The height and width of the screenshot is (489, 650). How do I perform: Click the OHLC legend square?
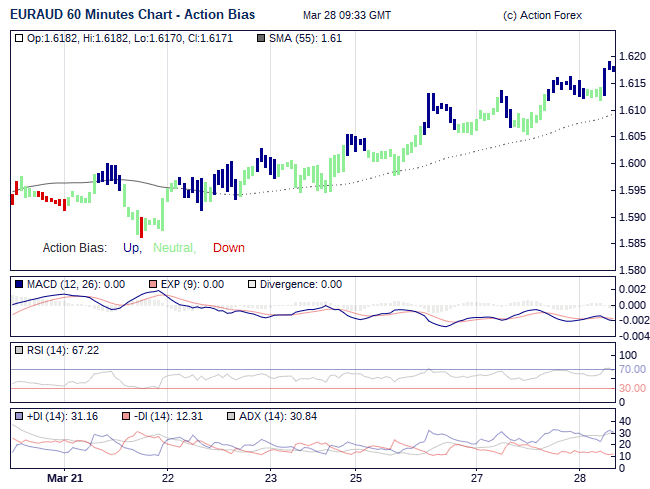[x=20, y=38]
